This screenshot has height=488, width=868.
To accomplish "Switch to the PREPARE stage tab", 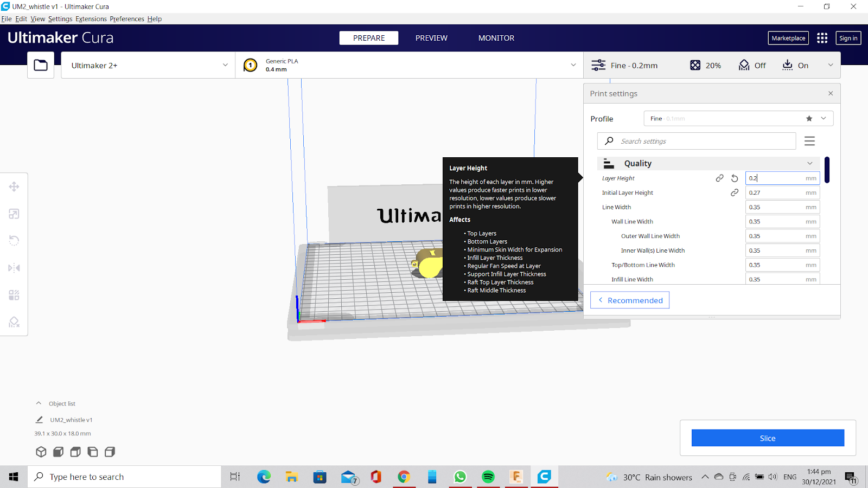I will pyautogui.click(x=369, y=38).
